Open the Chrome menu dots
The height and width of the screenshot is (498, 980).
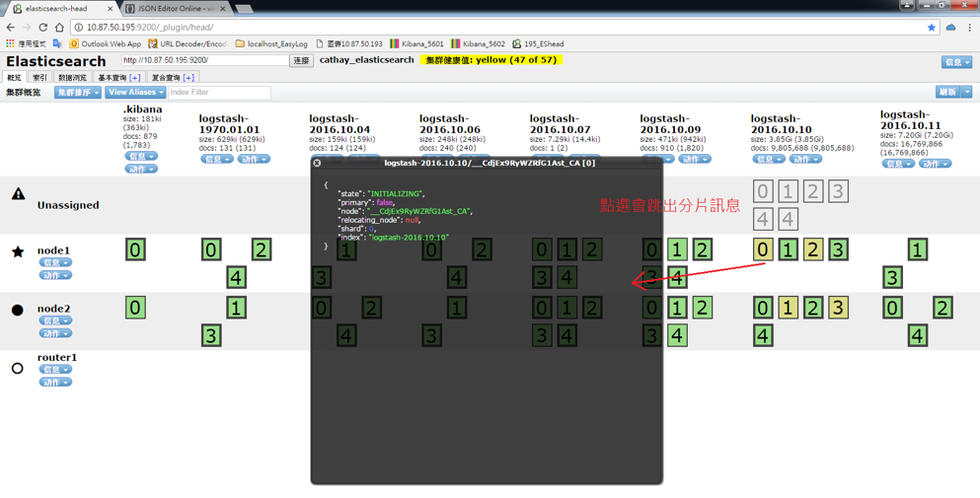969,28
